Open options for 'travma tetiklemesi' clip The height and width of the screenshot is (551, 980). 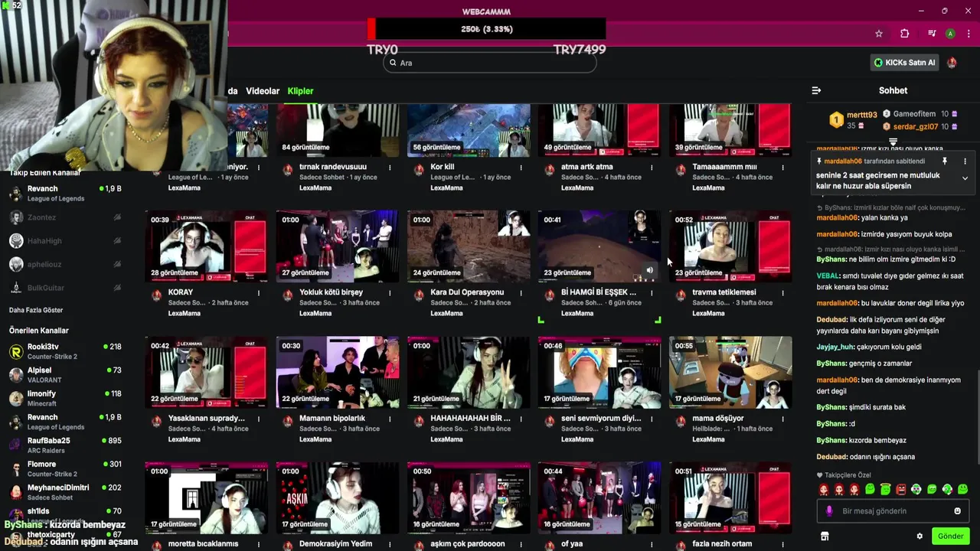(782, 292)
